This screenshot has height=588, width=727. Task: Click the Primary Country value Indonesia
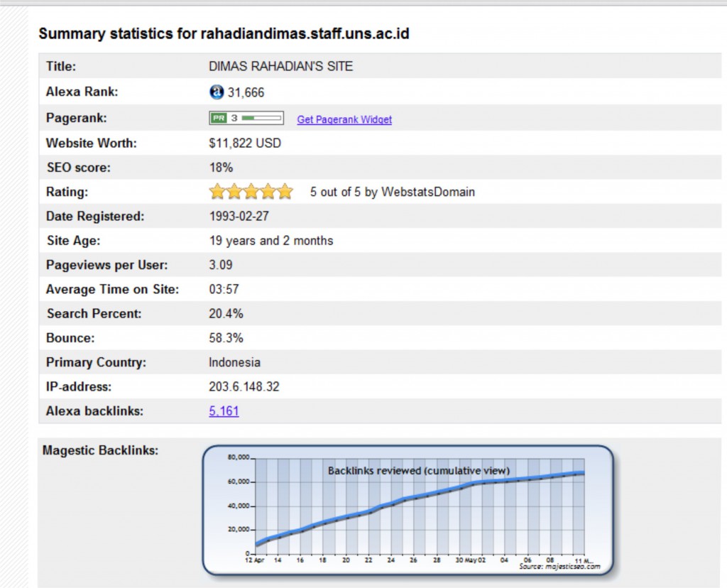click(x=234, y=362)
